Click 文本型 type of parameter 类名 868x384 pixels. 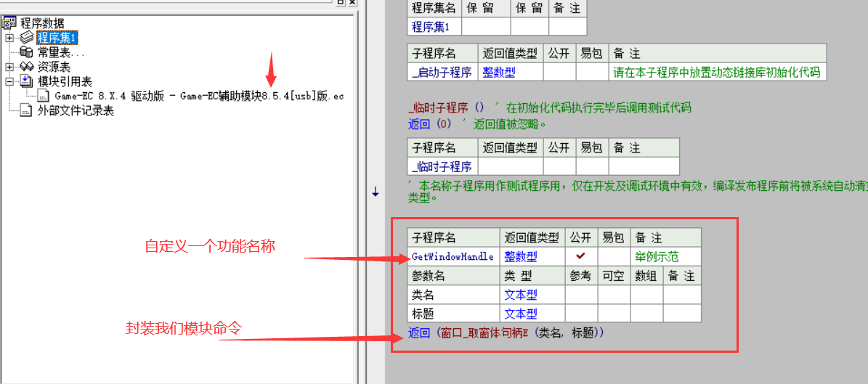[532, 295]
